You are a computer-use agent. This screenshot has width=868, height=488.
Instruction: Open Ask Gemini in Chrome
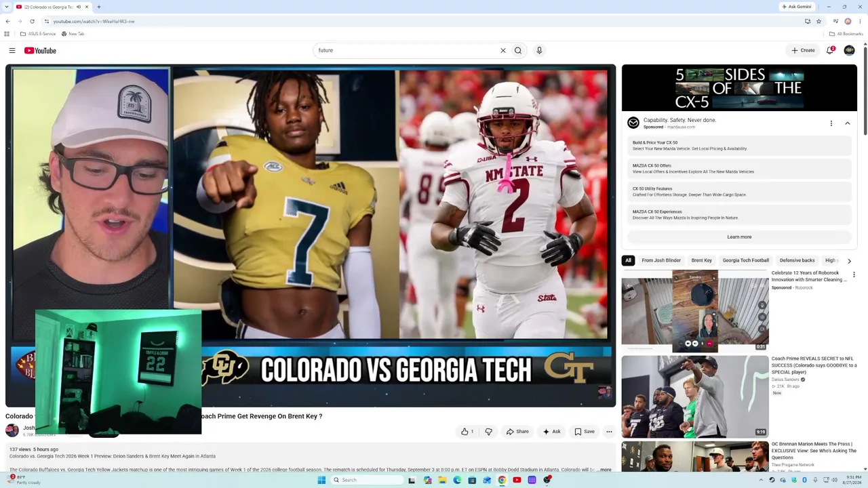click(796, 7)
